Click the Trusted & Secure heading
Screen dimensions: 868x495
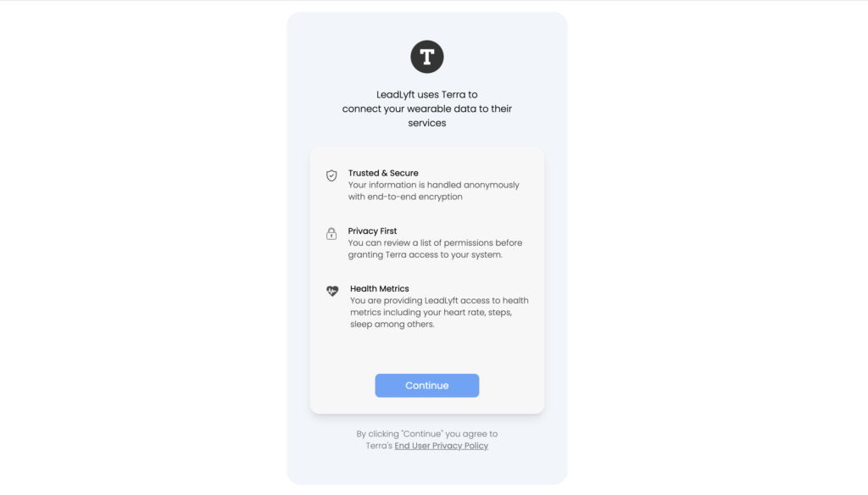pos(382,172)
